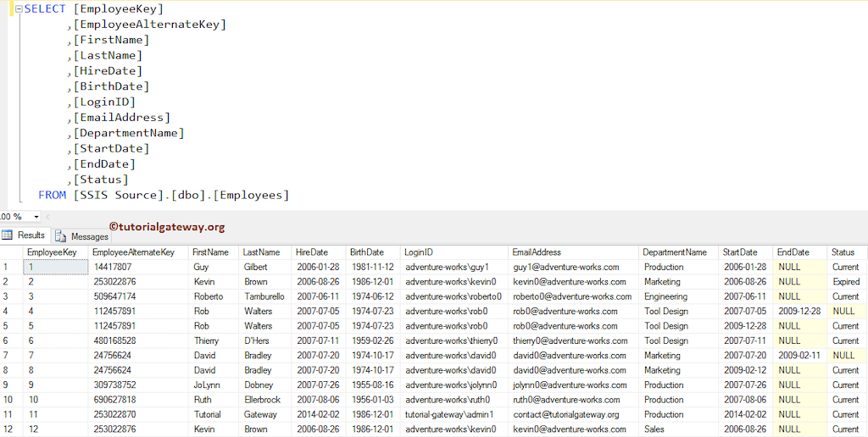Click the BirthDate cell 1956-01-03
Image resolution: width=868 pixels, height=437 pixels.
373,400
